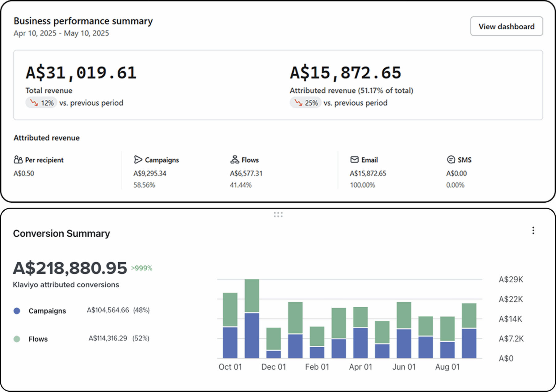Click the Flows hierarchy icon
Screen dimensions: 556x392
click(x=234, y=160)
